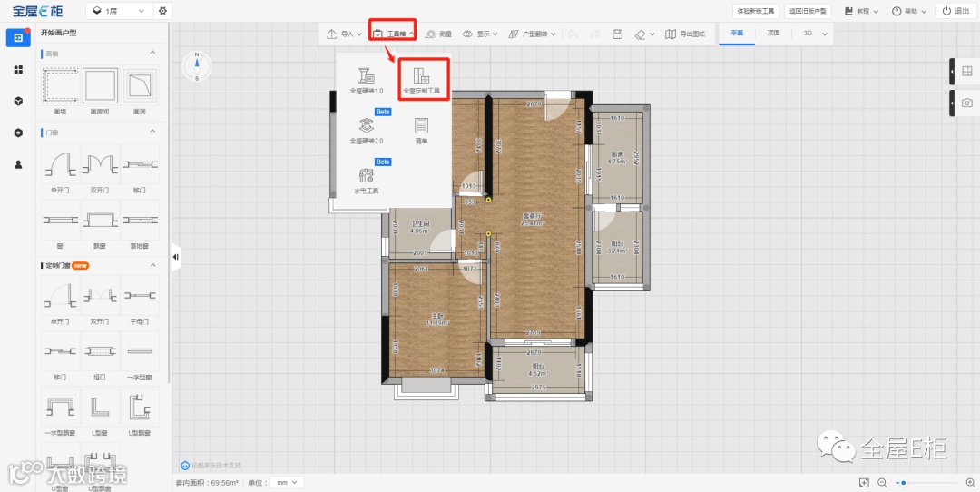Open 全屋硬装1.0 from the toolbox menu

pyautogui.click(x=367, y=81)
